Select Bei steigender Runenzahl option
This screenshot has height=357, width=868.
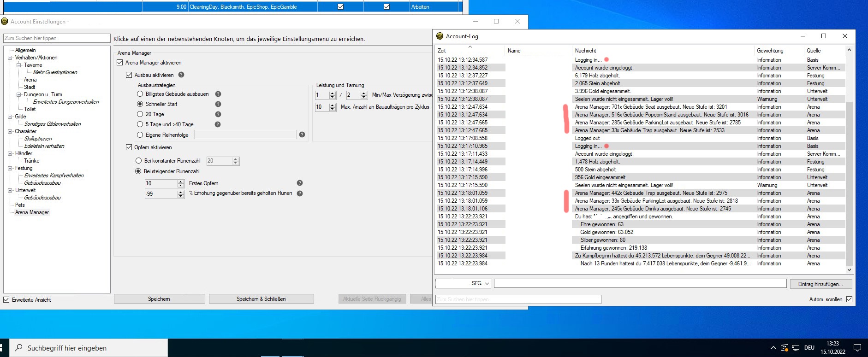pyautogui.click(x=138, y=171)
